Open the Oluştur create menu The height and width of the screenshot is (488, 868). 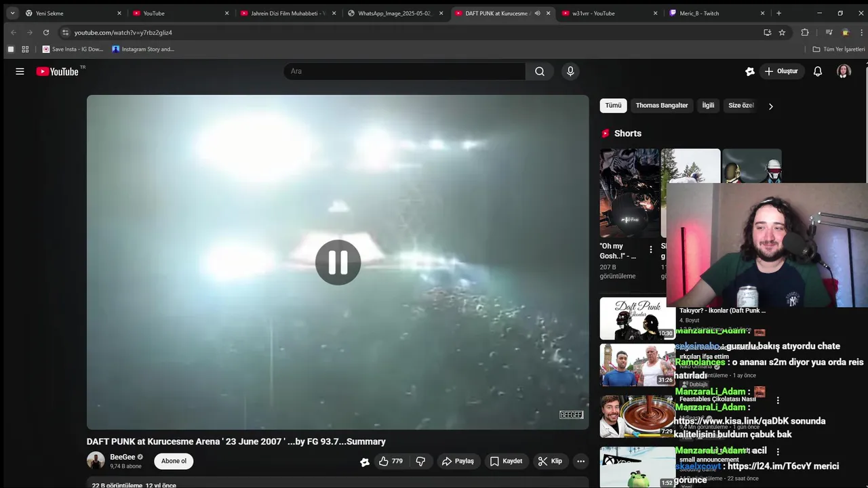(781, 71)
